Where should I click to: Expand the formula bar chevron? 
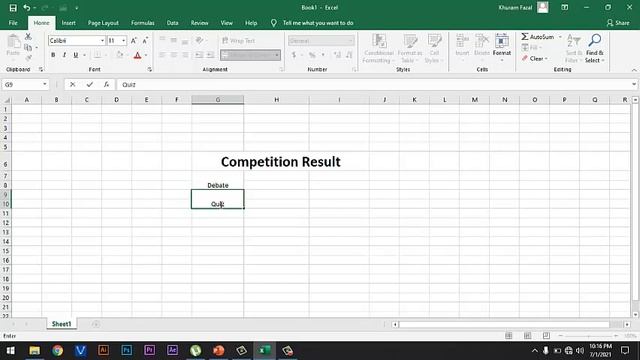point(634,84)
